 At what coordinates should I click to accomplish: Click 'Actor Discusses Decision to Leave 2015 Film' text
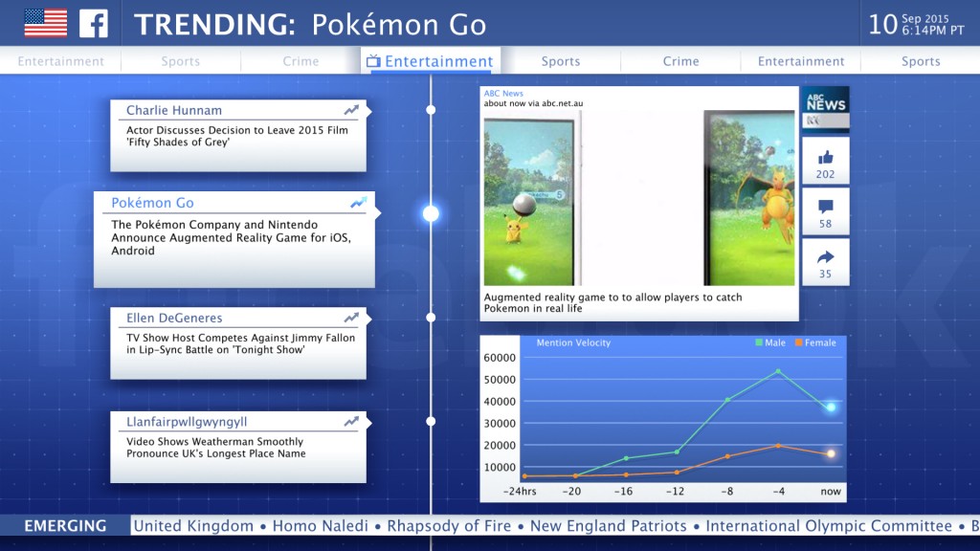237,136
